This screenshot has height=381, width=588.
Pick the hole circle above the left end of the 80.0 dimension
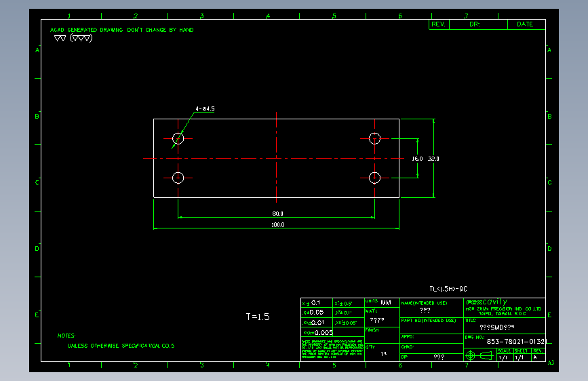[178, 178]
